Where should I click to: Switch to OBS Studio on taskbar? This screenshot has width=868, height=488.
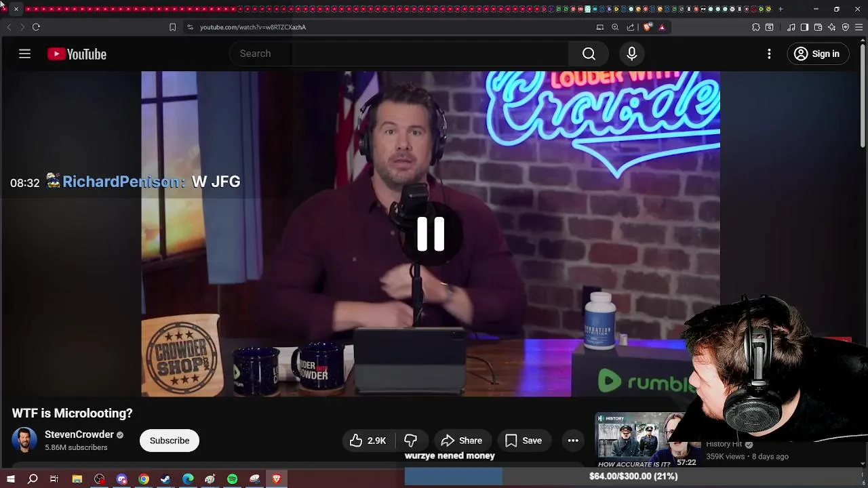click(x=100, y=479)
